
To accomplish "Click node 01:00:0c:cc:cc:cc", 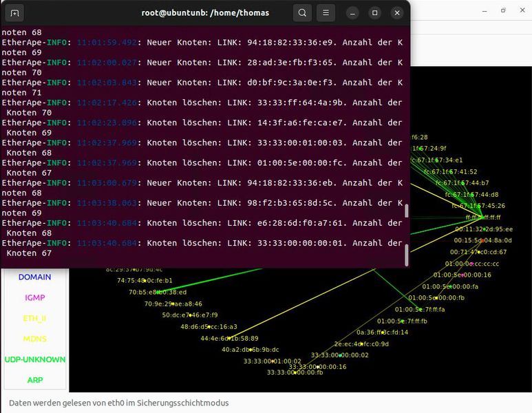I will tap(472, 264).
